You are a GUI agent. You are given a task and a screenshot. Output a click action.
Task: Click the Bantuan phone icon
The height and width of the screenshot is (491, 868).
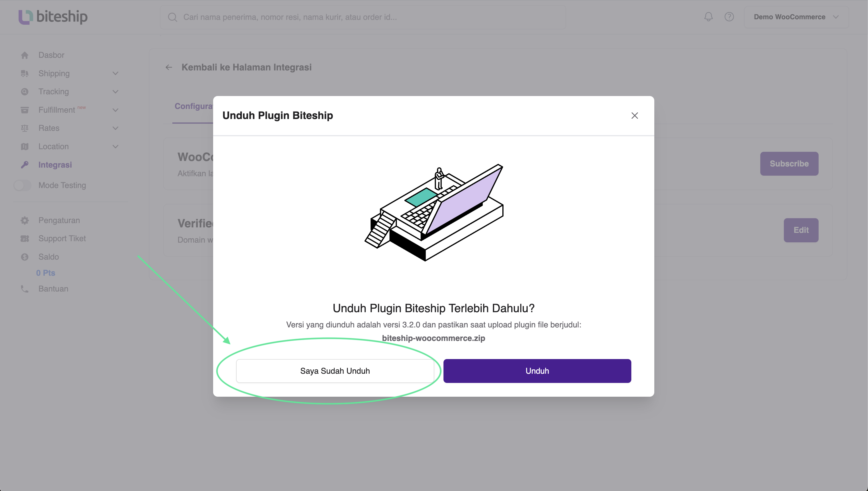tap(25, 289)
